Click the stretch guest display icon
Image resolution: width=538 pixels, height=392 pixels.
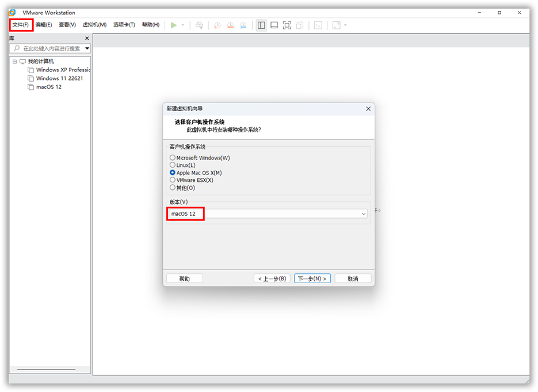coord(336,25)
